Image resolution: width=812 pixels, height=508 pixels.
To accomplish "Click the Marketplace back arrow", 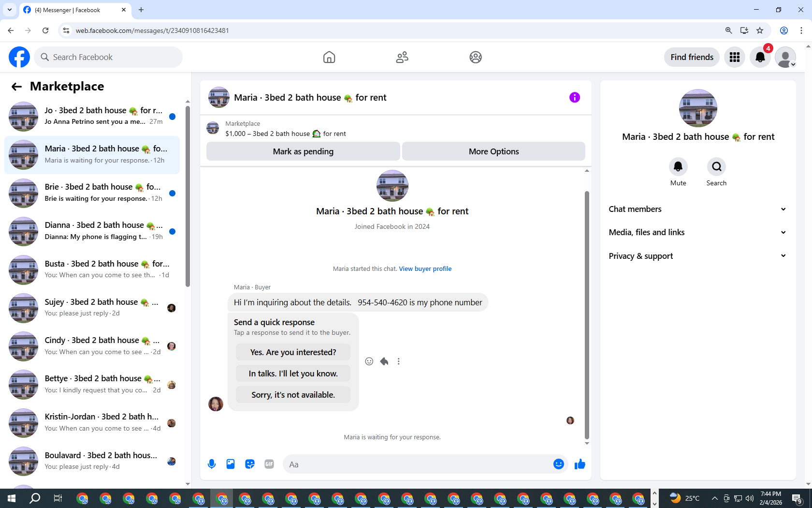I will point(16,87).
